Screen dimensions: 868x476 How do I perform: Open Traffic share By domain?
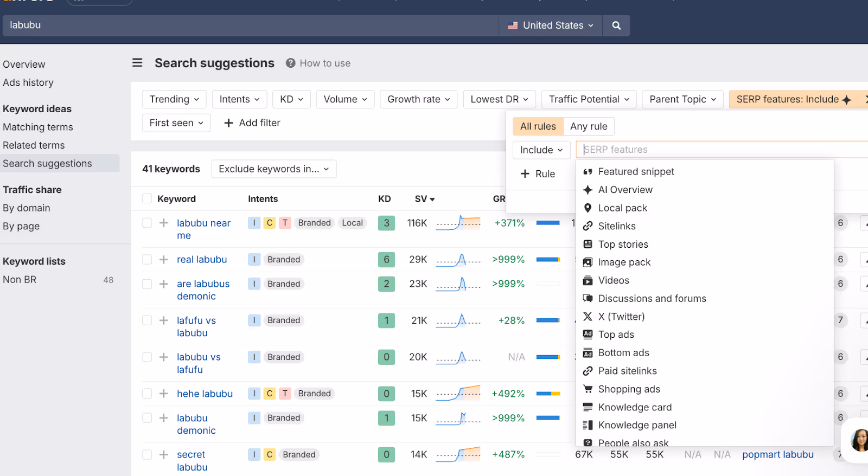pyautogui.click(x=27, y=208)
